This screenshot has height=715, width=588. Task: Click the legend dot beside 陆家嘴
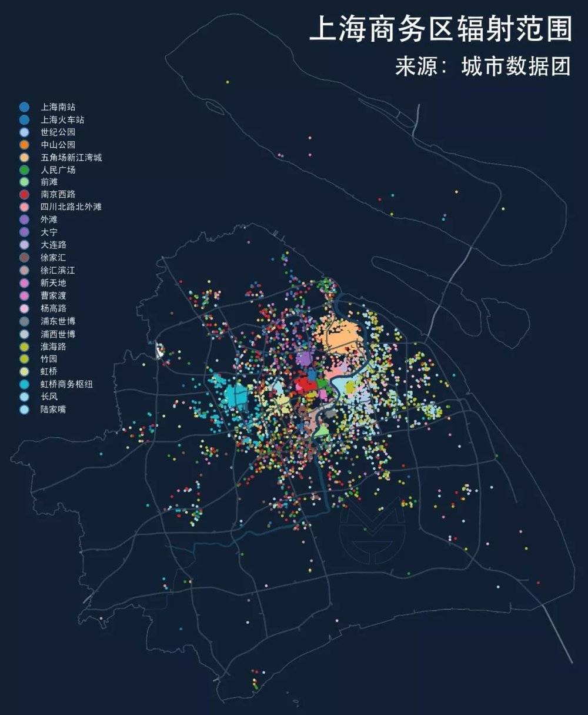pos(24,409)
